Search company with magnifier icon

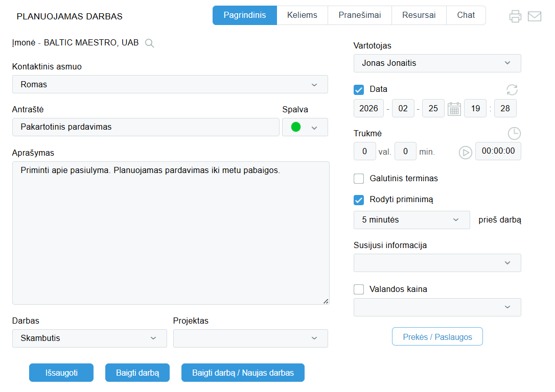[150, 43]
